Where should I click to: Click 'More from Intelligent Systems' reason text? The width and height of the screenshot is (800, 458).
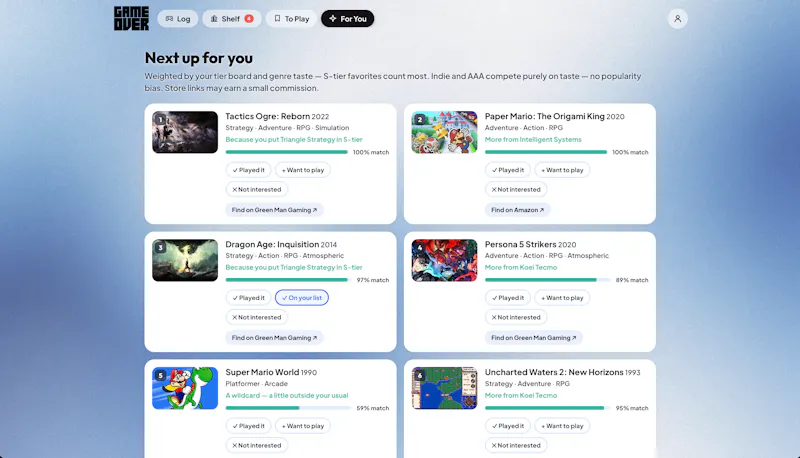(x=533, y=139)
